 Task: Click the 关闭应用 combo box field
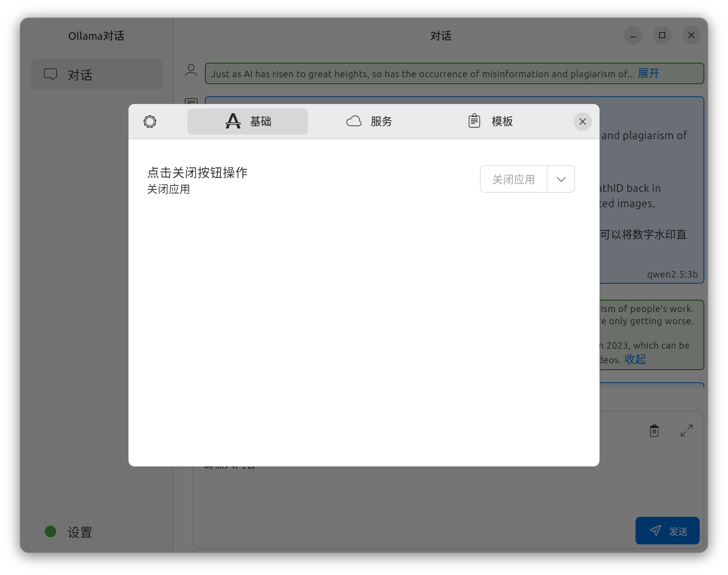pyautogui.click(x=513, y=179)
